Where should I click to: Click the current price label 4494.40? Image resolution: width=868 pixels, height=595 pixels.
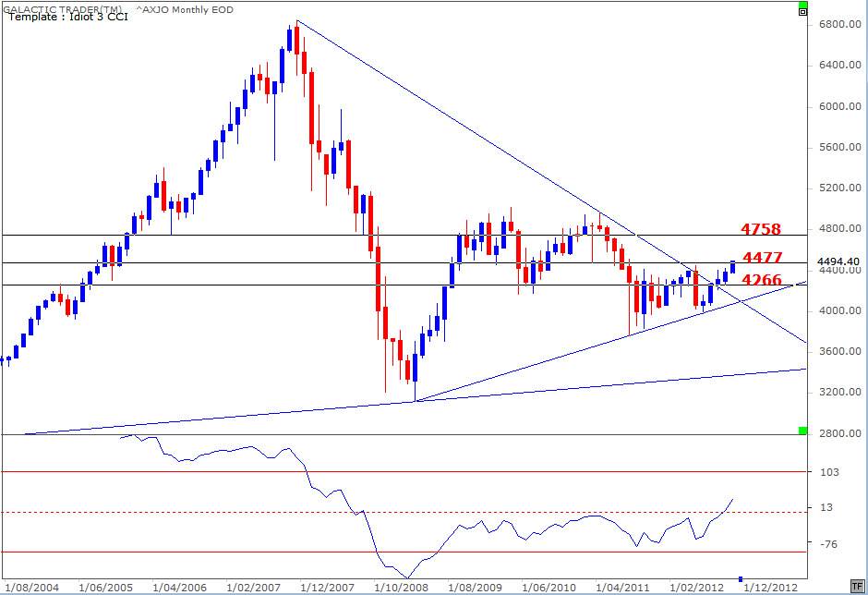[838, 261]
